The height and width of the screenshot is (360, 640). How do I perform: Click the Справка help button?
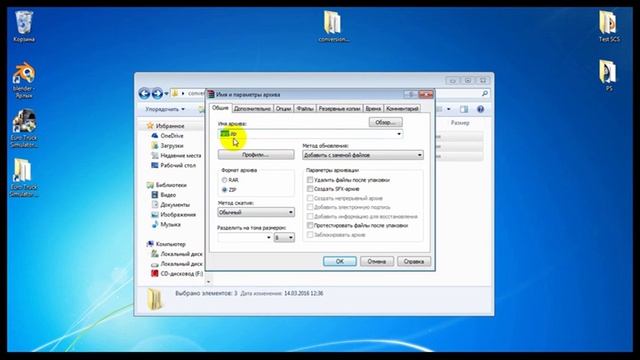tap(414, 261)
